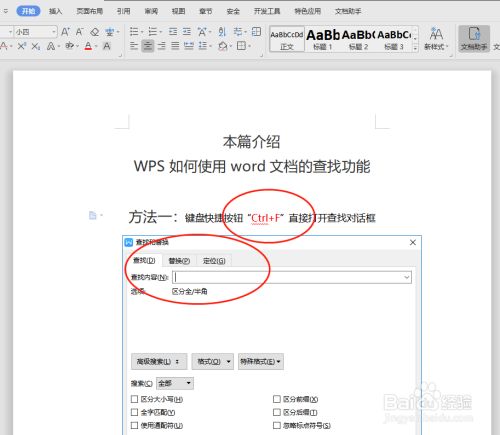Image resolution: width=500 pixels, height=435 pixels.
Task: Open the paragraph settings dialog launcher
Action: [x=261, y=55]
